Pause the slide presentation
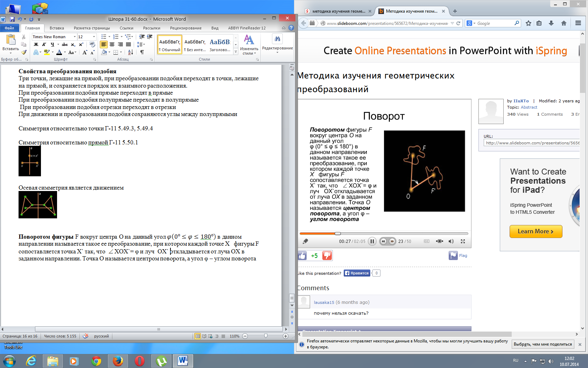The image size is (588, 368). pyautogui.click(x=372, y=241)
